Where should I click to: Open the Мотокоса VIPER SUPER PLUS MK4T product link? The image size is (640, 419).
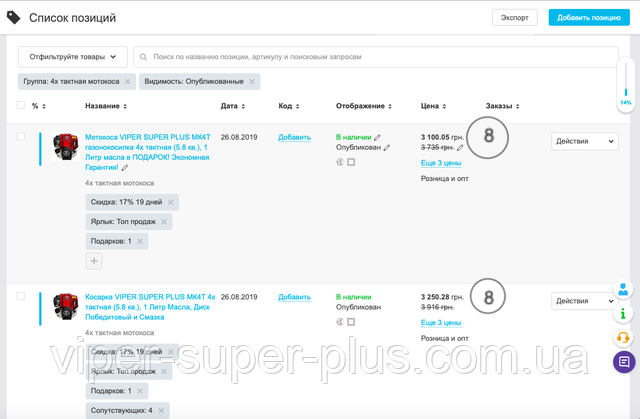point(148,152)
